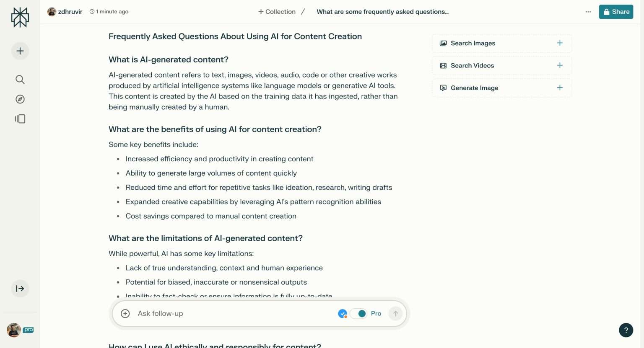Open Discover via the compass icon
The width and height of the screenshot is (644, 348).
20,99
